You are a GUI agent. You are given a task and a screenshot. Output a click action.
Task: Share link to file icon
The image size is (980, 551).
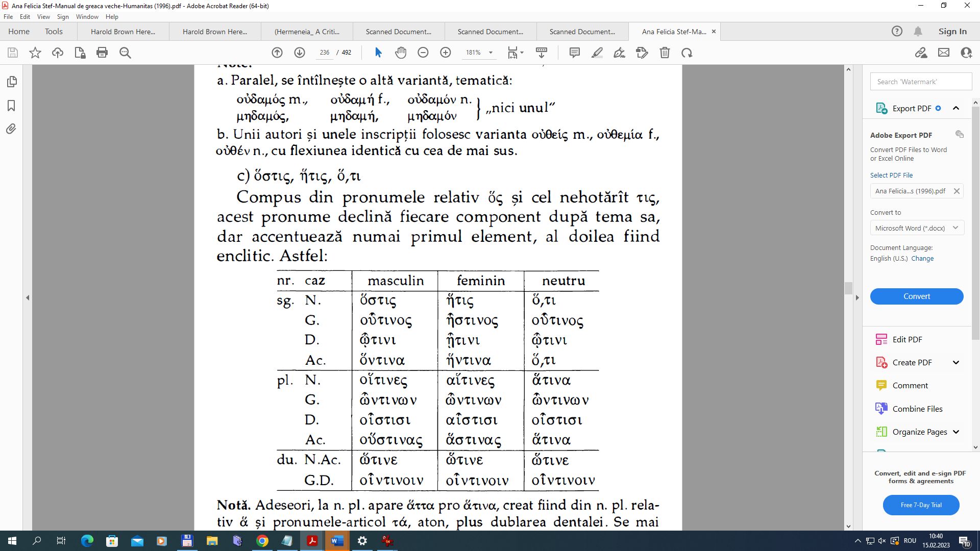[x=921, y=53]
